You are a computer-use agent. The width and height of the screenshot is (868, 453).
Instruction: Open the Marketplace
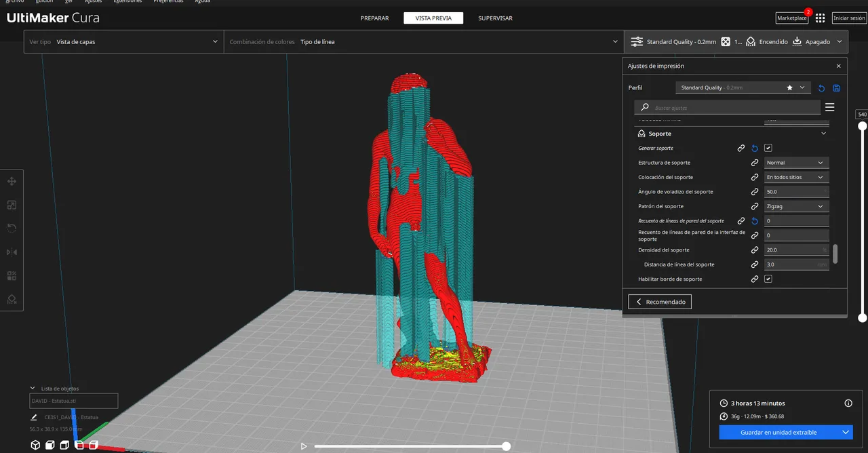point(791,18)
